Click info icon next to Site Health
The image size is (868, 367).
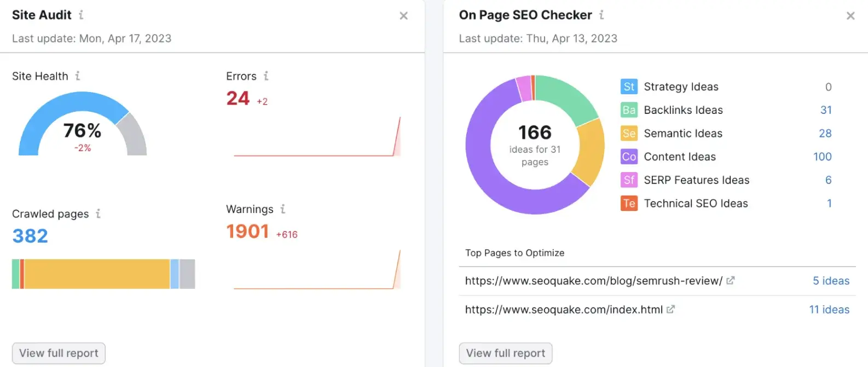tap(78, 76)
